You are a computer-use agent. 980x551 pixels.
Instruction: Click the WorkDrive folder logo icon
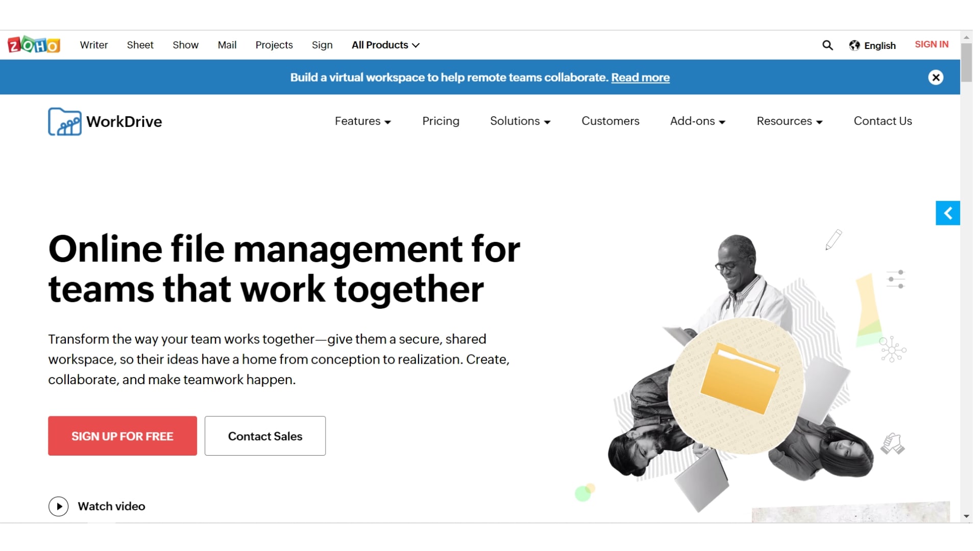(x=65, y=121)
